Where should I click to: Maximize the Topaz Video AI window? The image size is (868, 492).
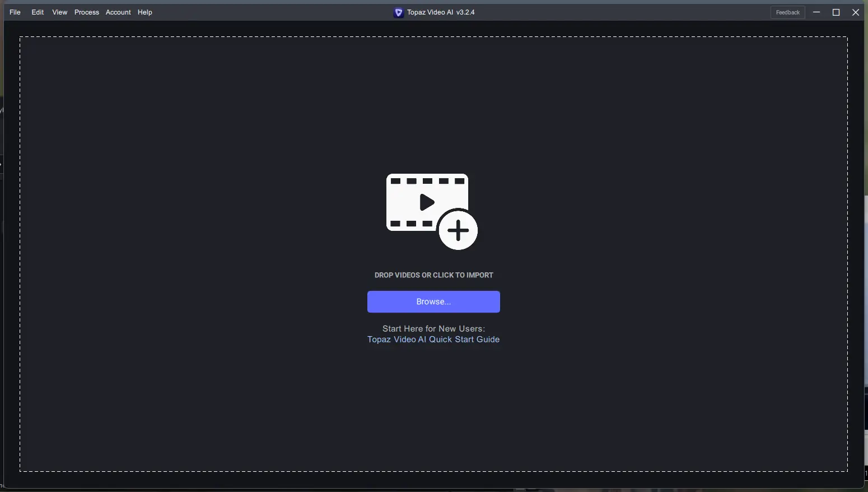click(x=836, y=12)
